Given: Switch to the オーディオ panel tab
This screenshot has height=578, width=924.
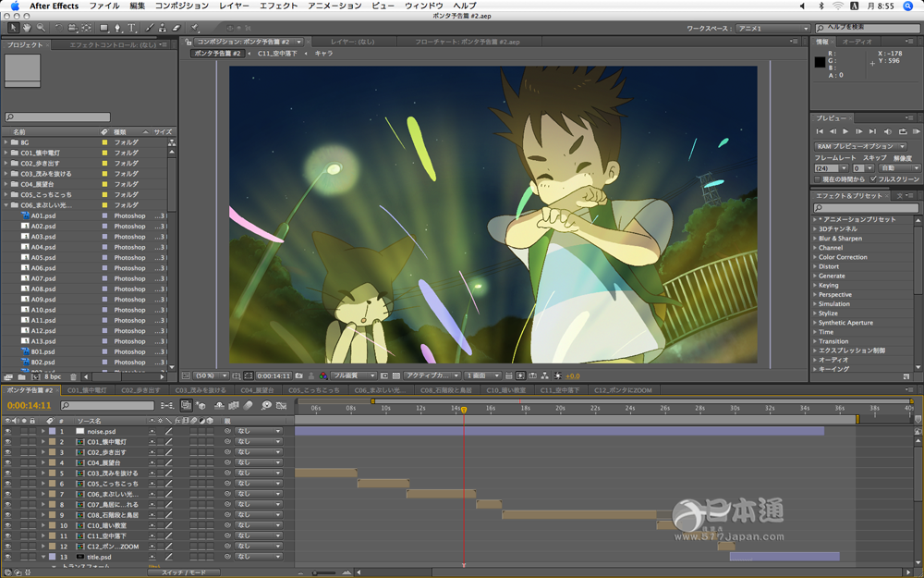Looking at the screenshot, I should [857, 42].
